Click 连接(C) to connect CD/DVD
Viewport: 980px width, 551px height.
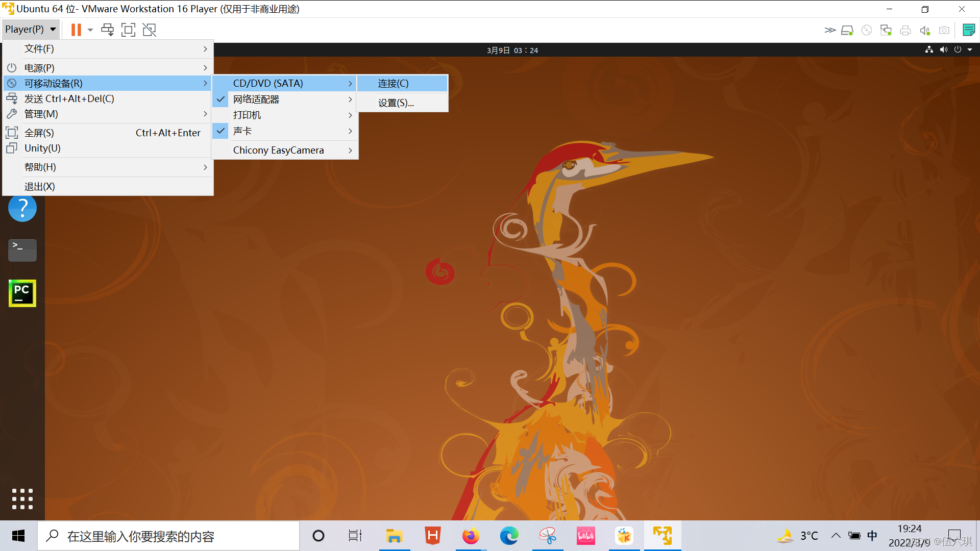(x=402, y=83)
